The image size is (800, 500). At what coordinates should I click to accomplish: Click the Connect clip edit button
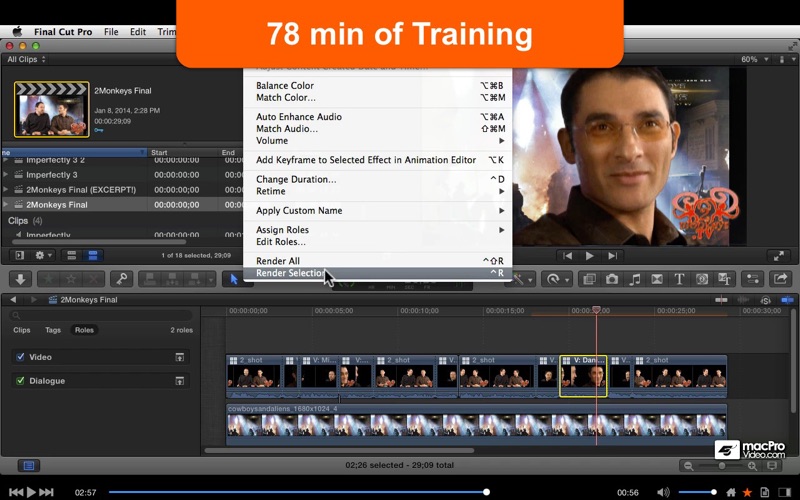pyautogui.click(x=150, y=279)
